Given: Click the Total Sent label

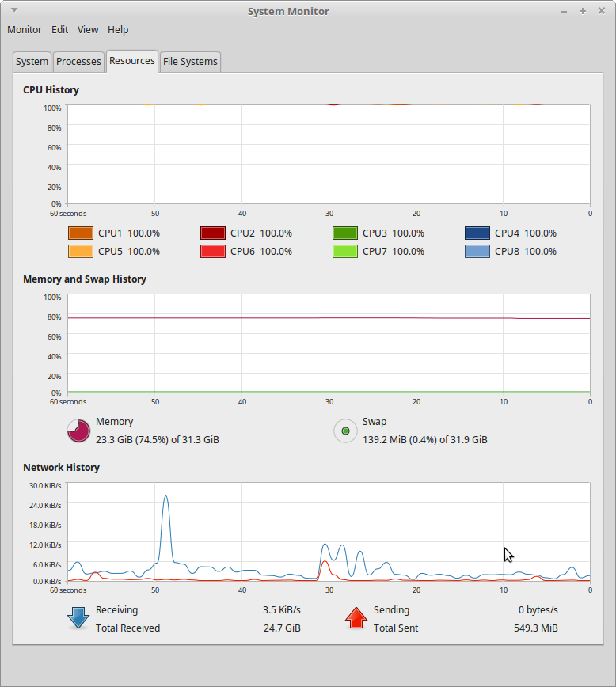Looking at the screenshot, I should (x=396, y=628).
